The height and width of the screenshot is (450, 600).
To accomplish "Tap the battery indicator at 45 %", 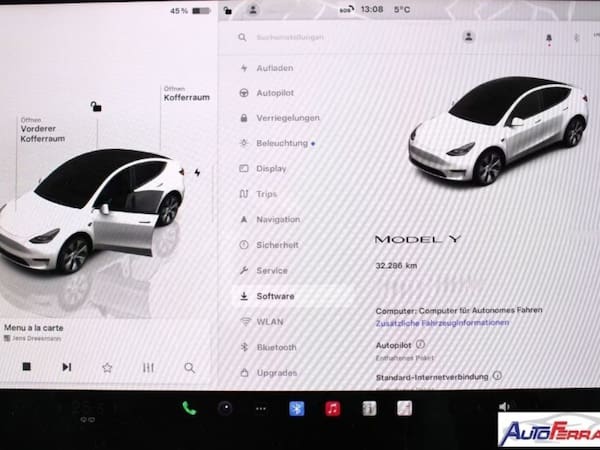I will coord(190,11).
